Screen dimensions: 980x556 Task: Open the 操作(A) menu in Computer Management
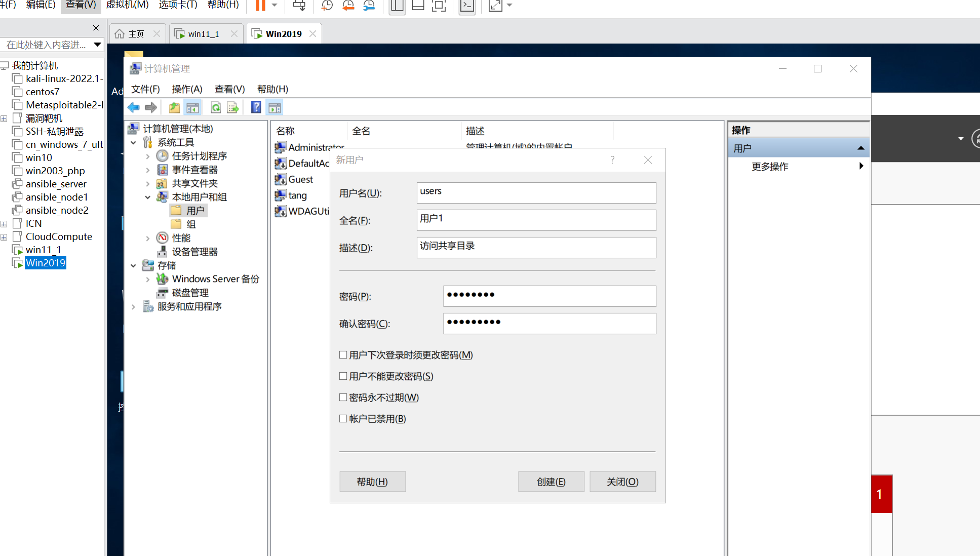tap(187, 89)
